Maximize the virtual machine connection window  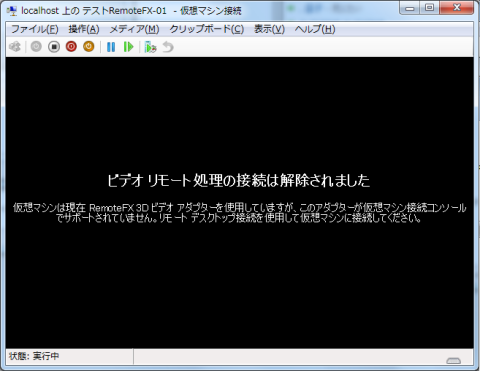430,8
